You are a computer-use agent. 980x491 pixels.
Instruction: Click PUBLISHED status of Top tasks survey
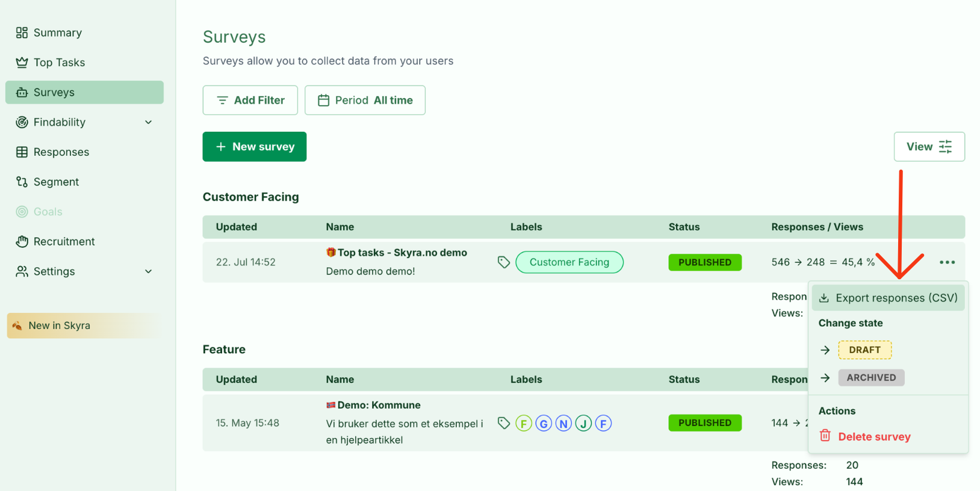tap(705, 262)
